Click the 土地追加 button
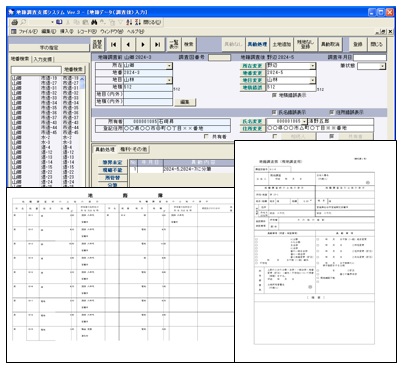The height and width of the screenshot is (368, 402). [282, 44]
